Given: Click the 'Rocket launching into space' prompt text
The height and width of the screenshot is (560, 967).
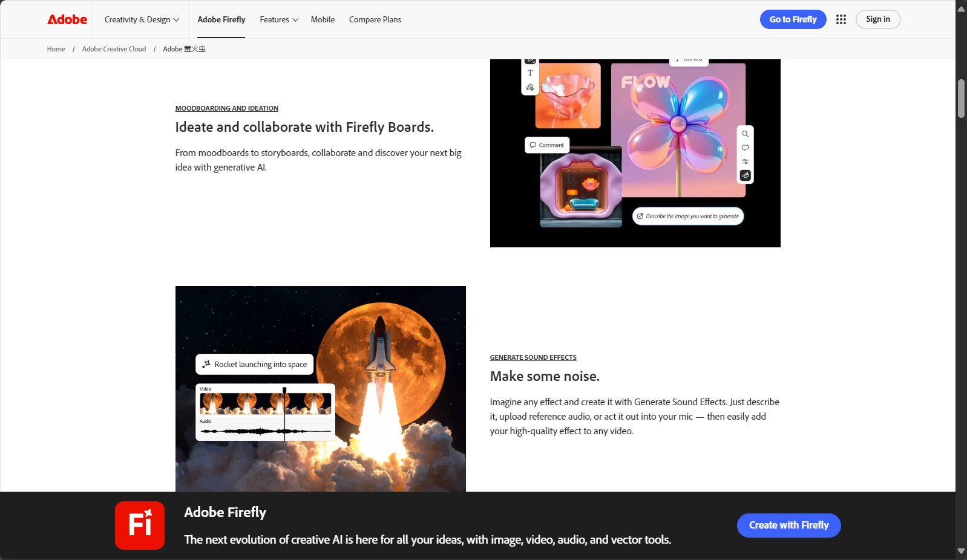Looking at the screenshot, I should point(261,364).
